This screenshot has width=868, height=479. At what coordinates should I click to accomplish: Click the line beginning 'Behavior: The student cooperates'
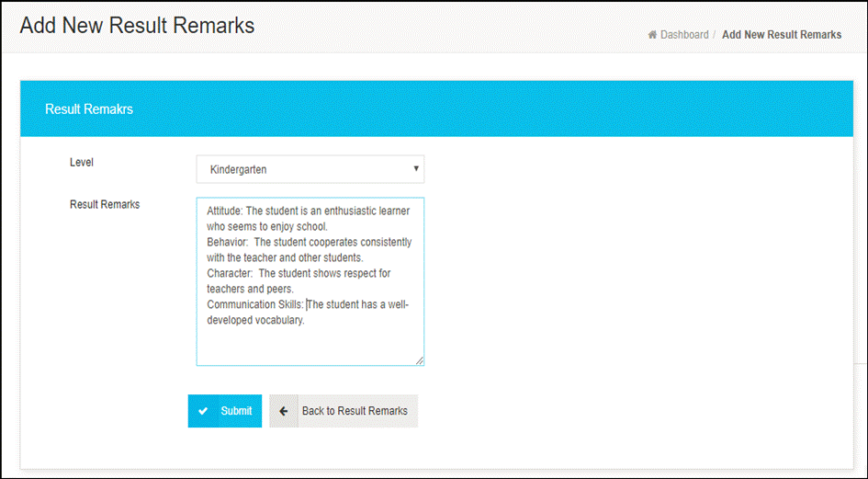[x=310, y=243]
